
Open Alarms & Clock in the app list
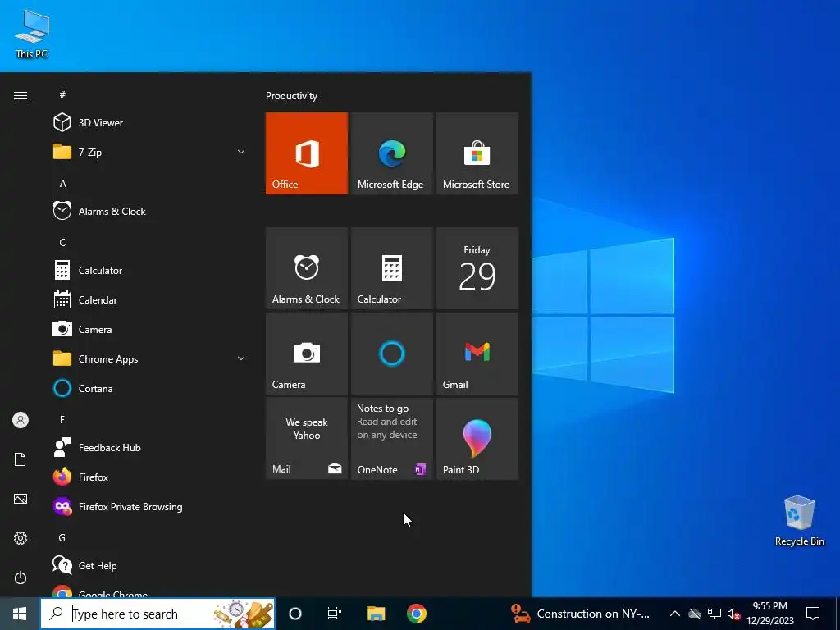coord(150,211)
